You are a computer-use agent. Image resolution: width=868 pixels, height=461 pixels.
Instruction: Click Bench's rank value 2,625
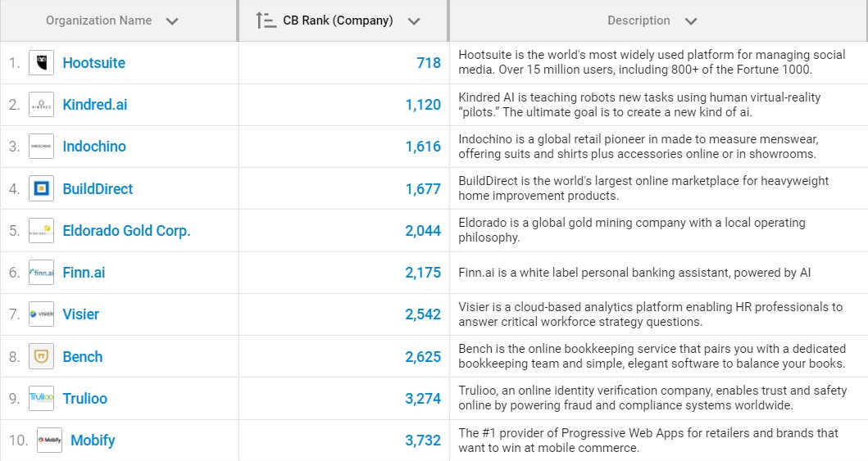point(423,356)
